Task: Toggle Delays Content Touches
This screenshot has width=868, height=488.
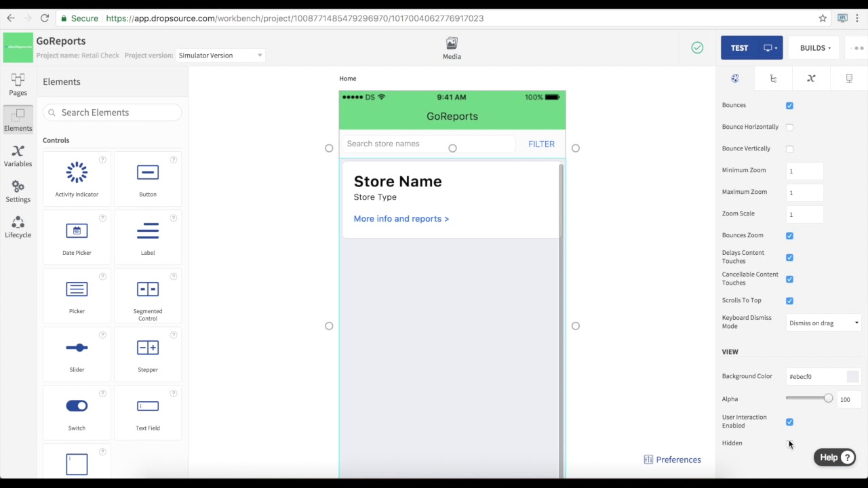Action: [x=789, y=258]
